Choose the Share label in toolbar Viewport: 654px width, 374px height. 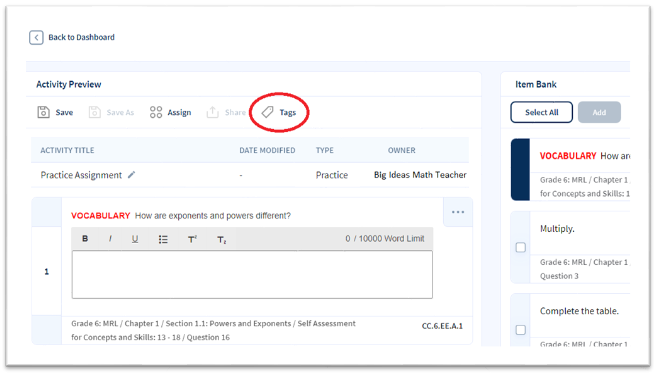tap(235, 113)
